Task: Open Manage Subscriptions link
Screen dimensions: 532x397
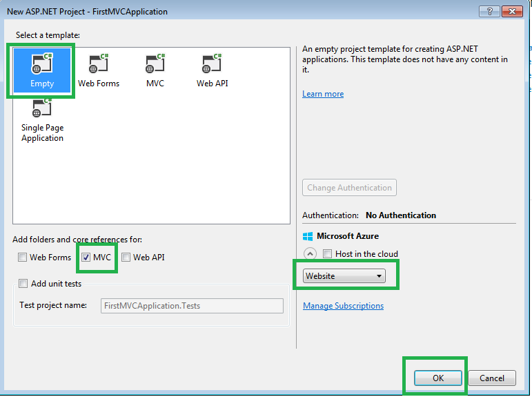Action: pyautogui.click(x=343, y=306)
